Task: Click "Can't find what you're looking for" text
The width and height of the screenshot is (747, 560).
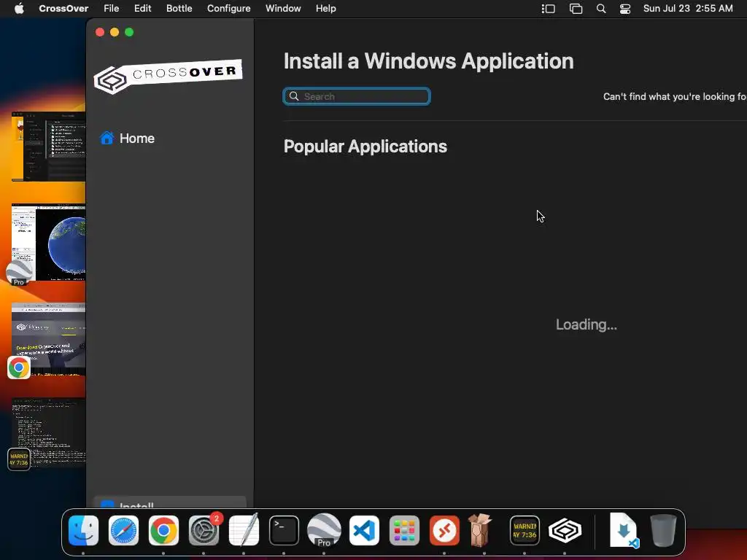Action: pyautogui.click(x=675, y=97)
